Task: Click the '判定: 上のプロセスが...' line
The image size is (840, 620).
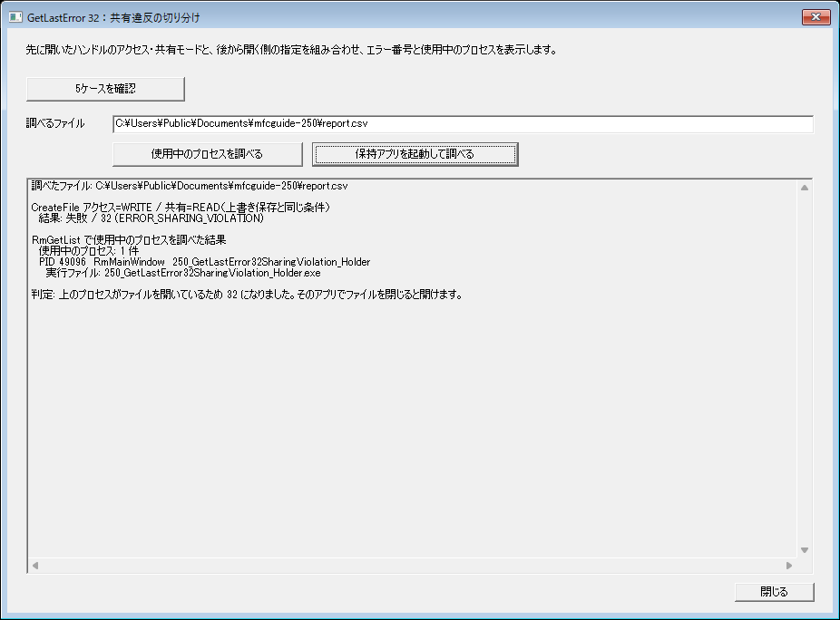Action: coord(247,295)
